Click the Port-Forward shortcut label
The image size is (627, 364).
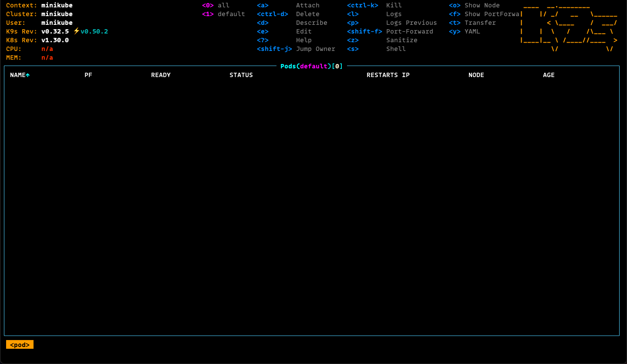[x=409, y=31]
